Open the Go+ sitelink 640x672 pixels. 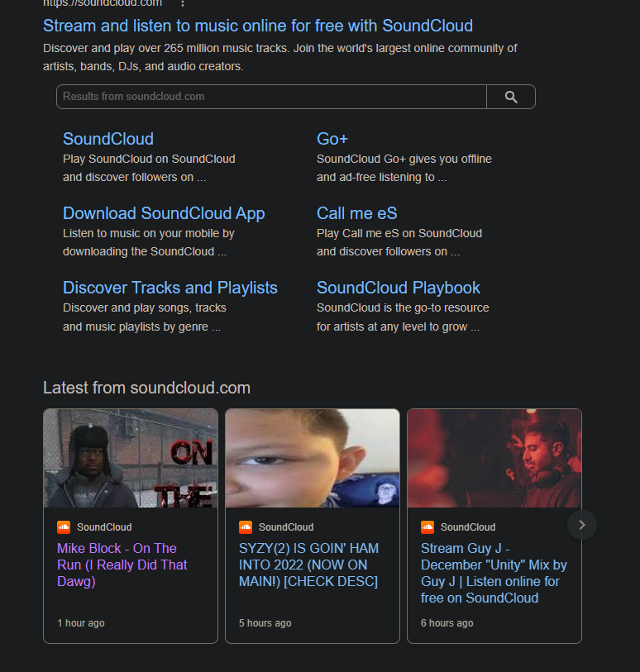[332, 139]
